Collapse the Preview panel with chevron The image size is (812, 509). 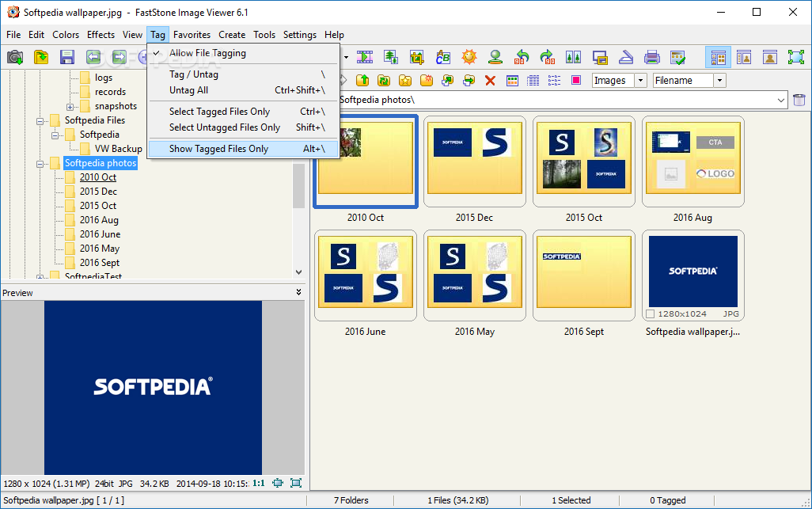299,292
